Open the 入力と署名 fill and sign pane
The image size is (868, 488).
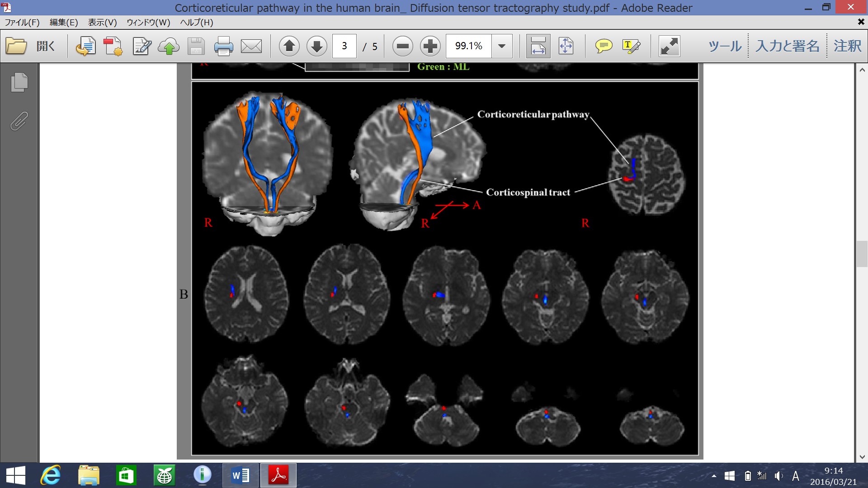point(788,46)
